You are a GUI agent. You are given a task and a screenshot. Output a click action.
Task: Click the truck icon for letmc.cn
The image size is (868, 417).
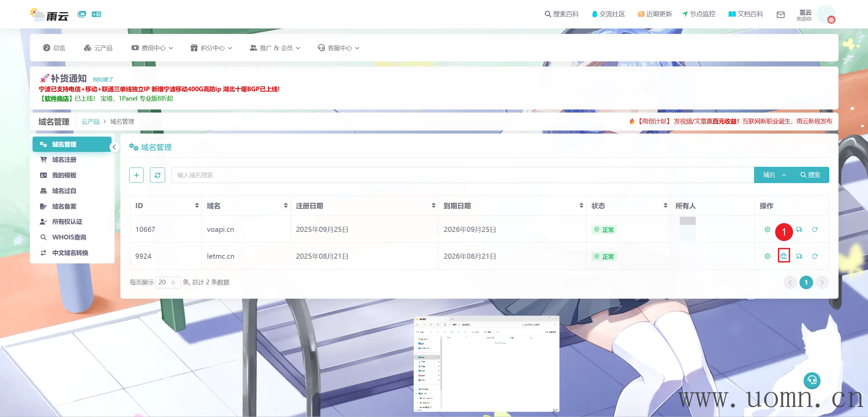point(799,256)
